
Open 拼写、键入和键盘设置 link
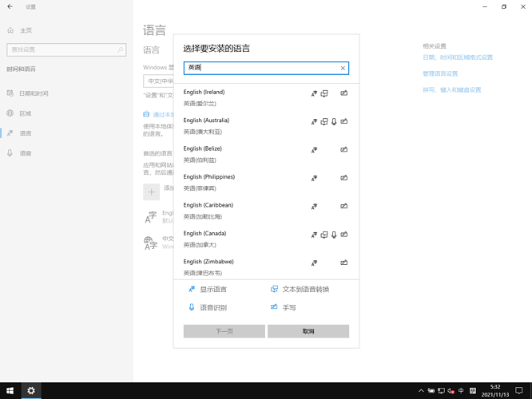[x=451, y=90]
